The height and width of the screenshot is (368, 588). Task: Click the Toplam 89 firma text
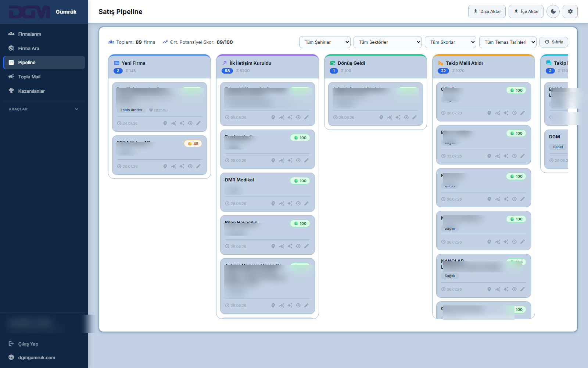(x=132, y=42)
